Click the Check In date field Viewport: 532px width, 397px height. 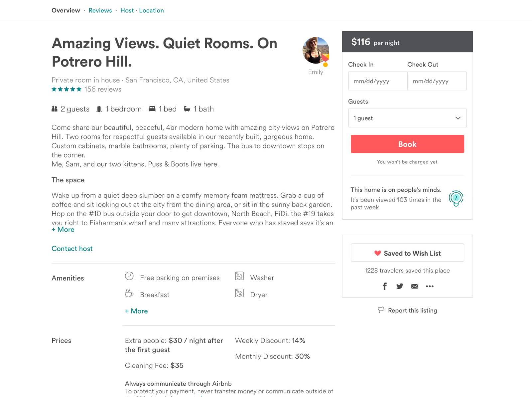[x=377, y=81]
